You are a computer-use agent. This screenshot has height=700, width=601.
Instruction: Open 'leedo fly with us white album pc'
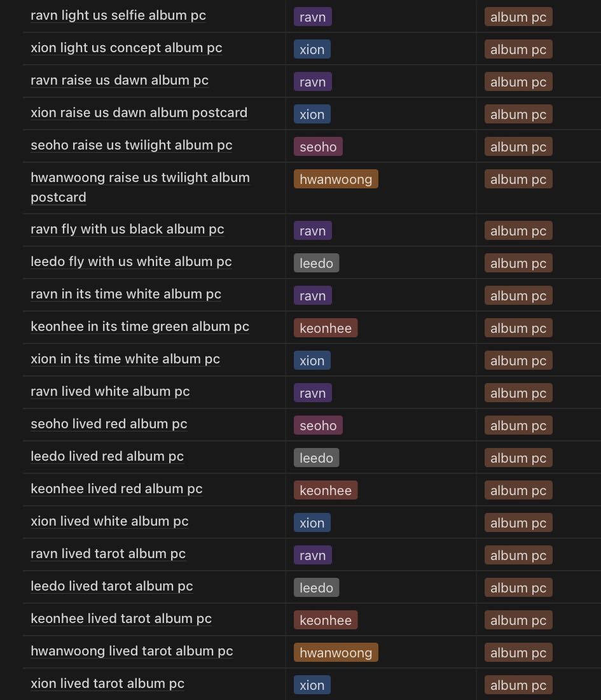point(131,262)
